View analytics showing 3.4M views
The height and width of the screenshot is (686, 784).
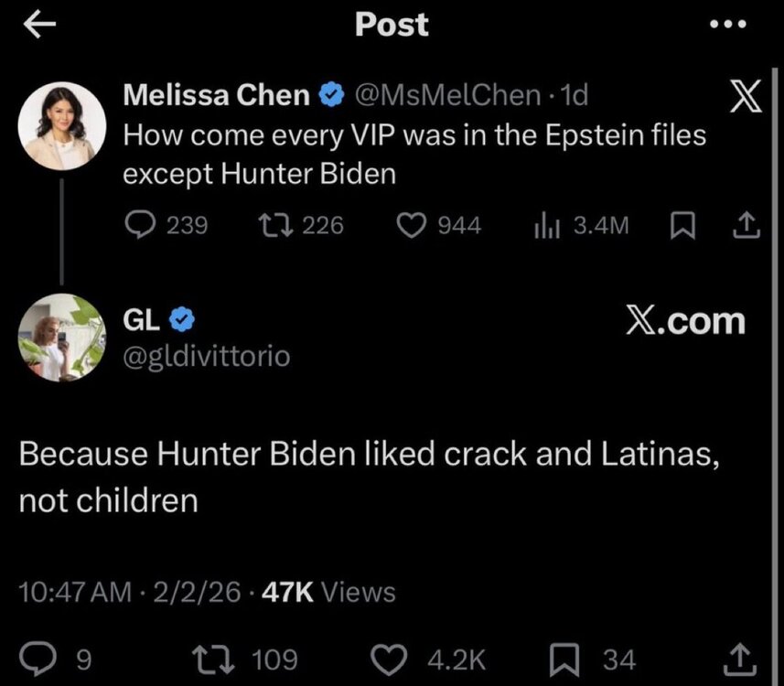click(545, 224)
